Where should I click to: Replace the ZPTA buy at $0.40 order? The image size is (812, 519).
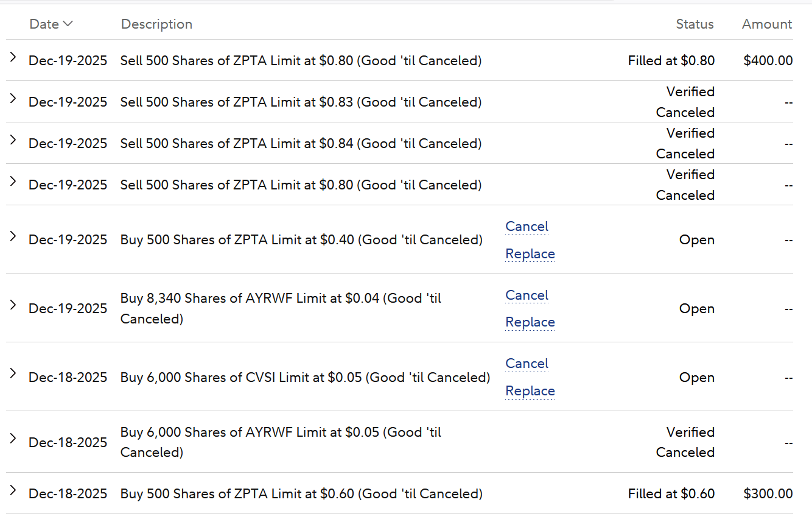coord(530,254)
